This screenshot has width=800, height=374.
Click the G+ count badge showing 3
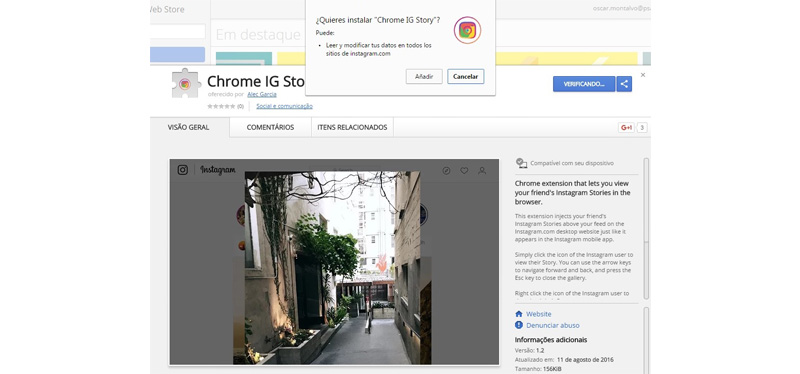click(x=642, y=128)
